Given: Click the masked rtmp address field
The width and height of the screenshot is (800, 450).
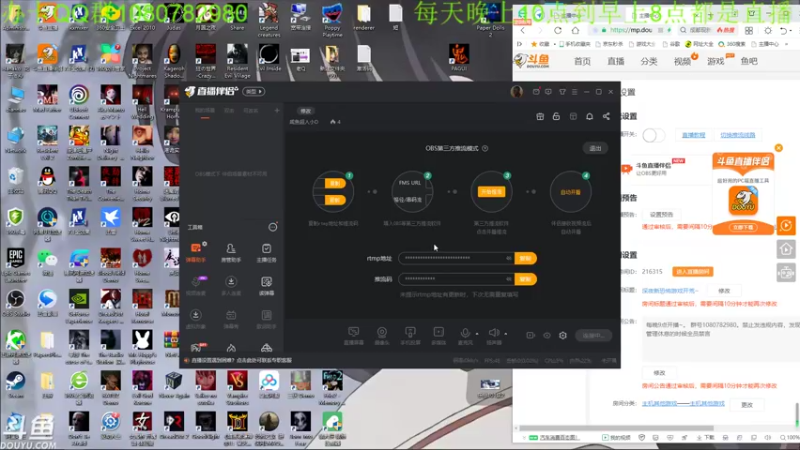Looking at the screenshot, I should pos(456,259).
